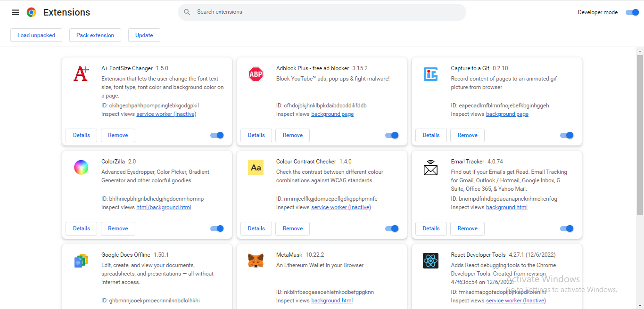Inspect Adblock Plus background page link
The height and width of the screenshot is (309, 644).
pos(332,114)
